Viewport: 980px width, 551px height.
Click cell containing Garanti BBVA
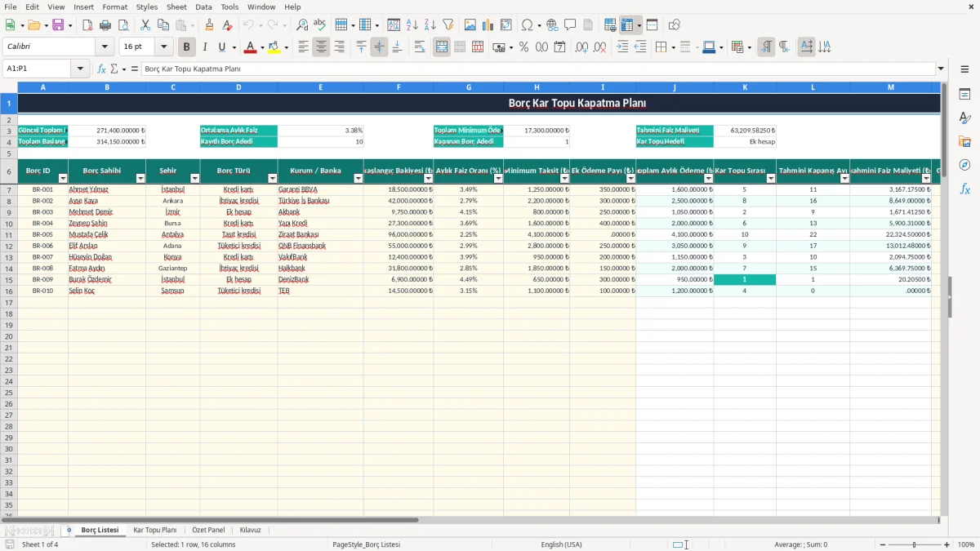click(321, 189)
